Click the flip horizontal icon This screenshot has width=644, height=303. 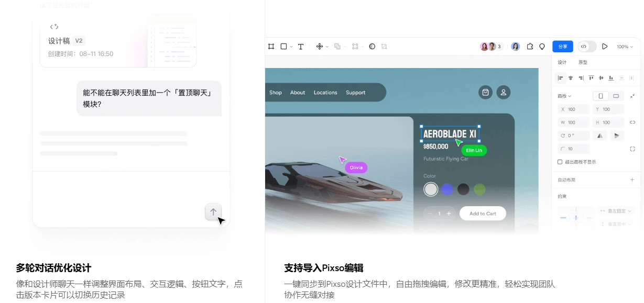(600, 136)
